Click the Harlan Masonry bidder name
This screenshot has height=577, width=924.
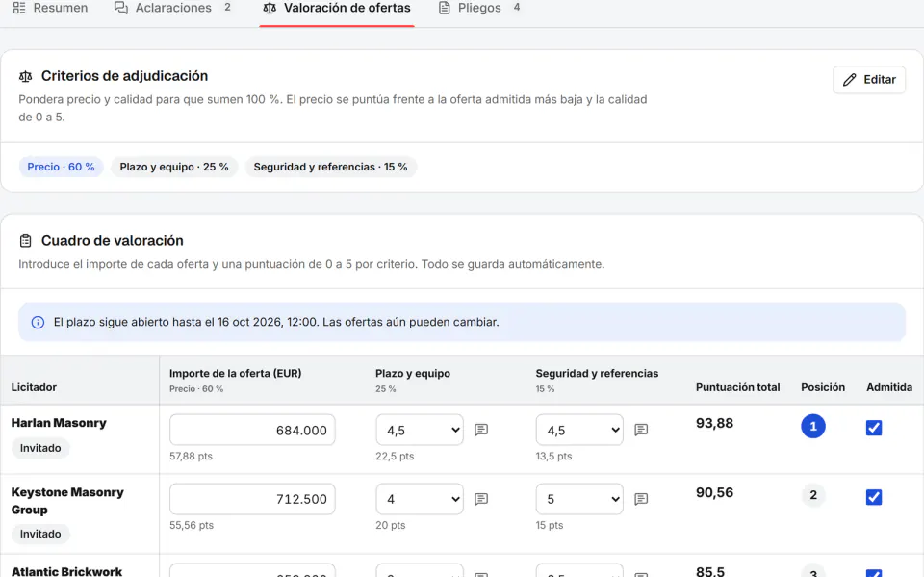point(59,423)
